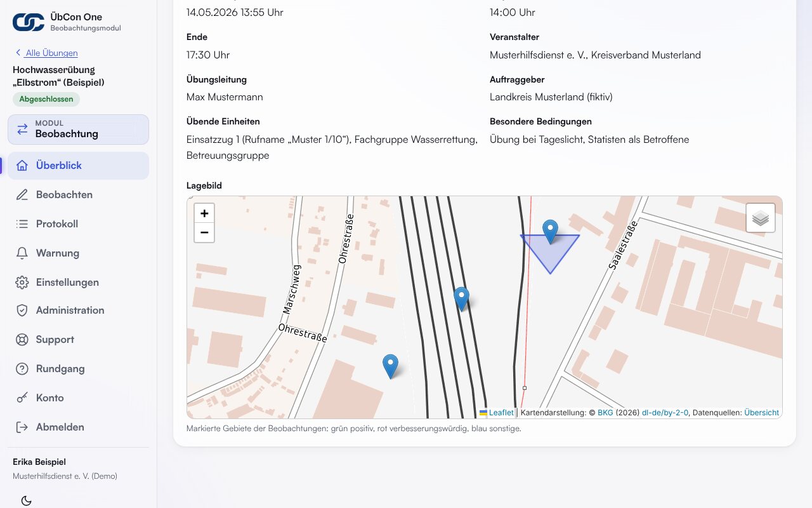Click the Besondere Bedingungen value text
The image size is (812, 508).
589,140
